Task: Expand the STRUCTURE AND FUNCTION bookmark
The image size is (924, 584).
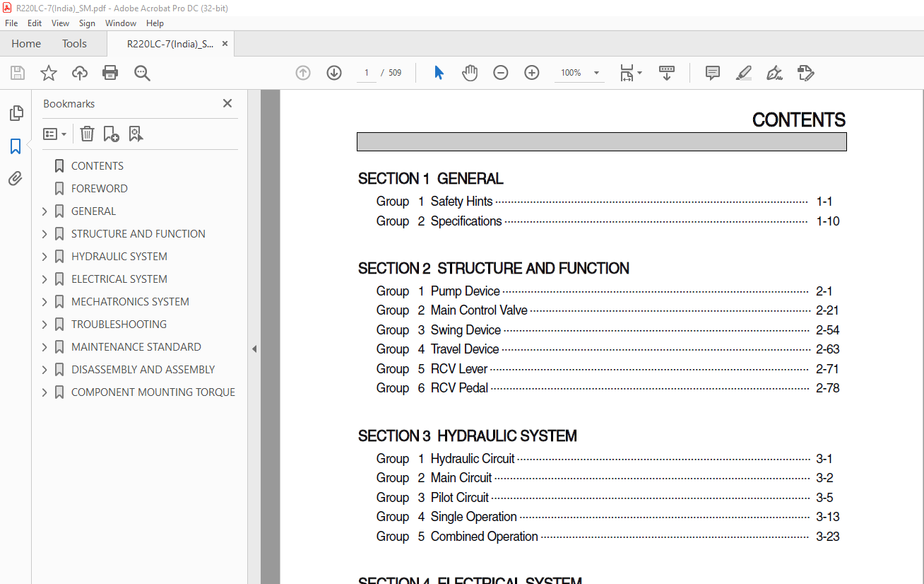Action: pyautogui.click(x=45, y=234)
